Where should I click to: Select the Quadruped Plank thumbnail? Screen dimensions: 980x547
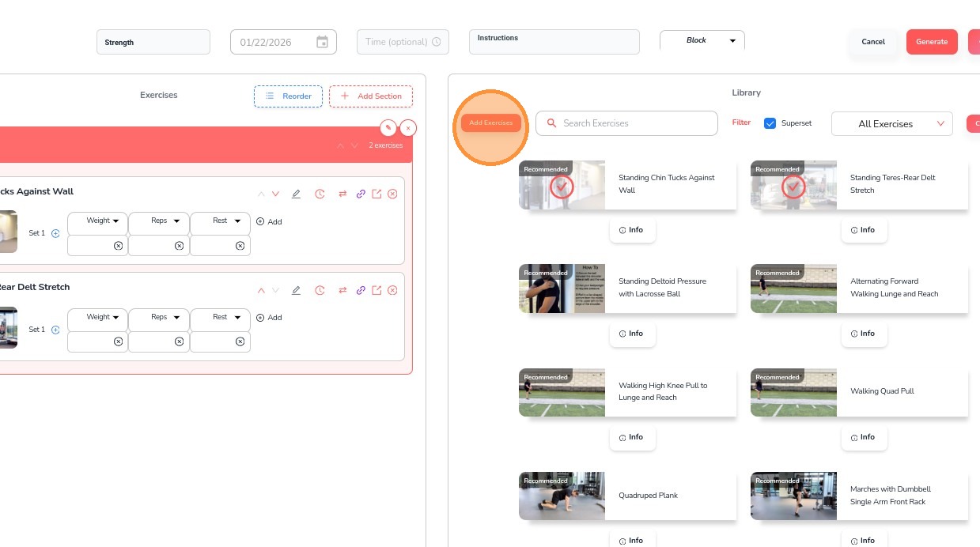tap(562, 496)
